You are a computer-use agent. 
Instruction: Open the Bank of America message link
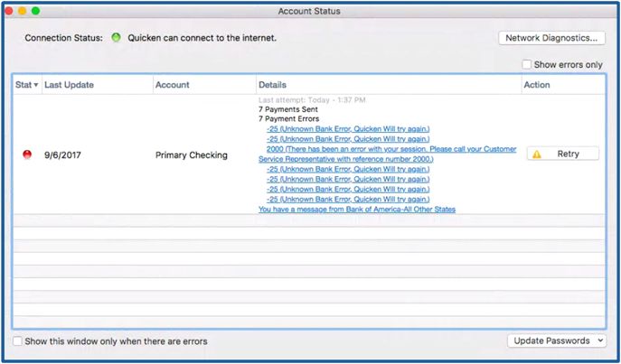coord(357,209)
